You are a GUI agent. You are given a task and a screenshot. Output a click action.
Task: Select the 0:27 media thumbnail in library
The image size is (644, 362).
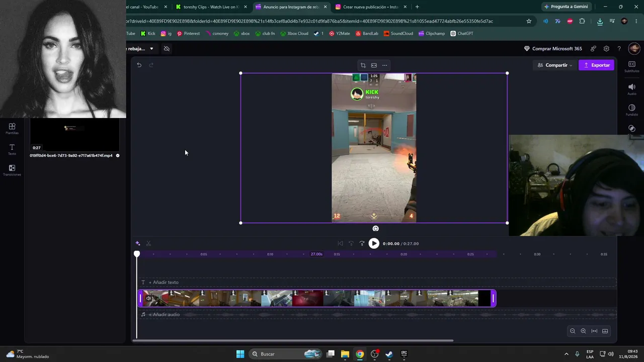tap(74, 135)
